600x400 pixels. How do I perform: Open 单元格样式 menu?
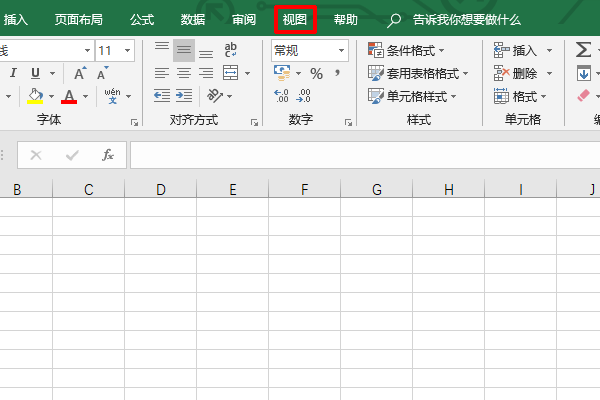(412, 96)
